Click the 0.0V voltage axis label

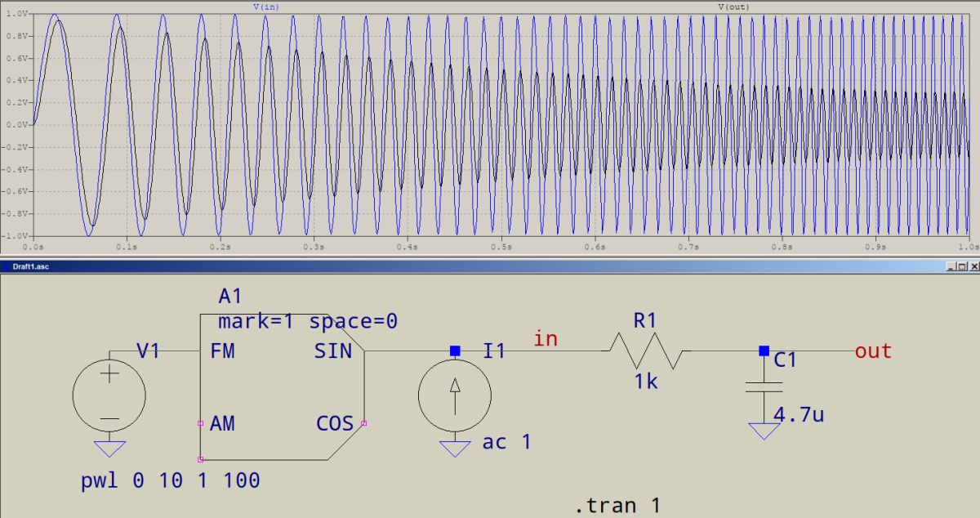[x=17, y=125]
